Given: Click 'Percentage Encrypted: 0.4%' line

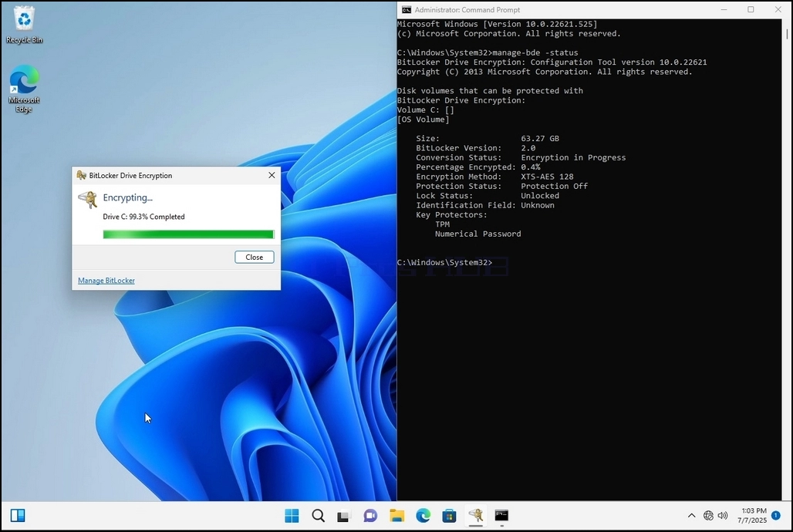Looking at the screenshot, I should tap(478, 167).
